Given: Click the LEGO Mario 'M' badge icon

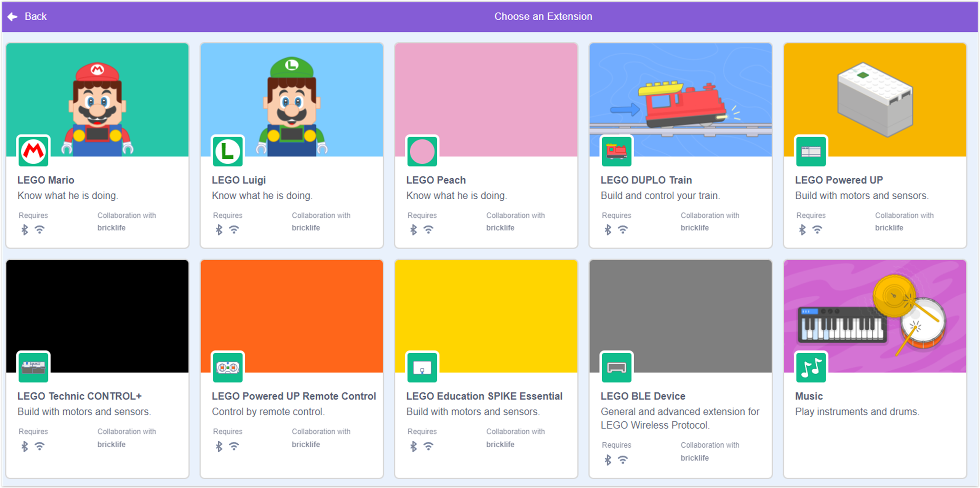Looking at the screenshot, I should click(34, 152).
